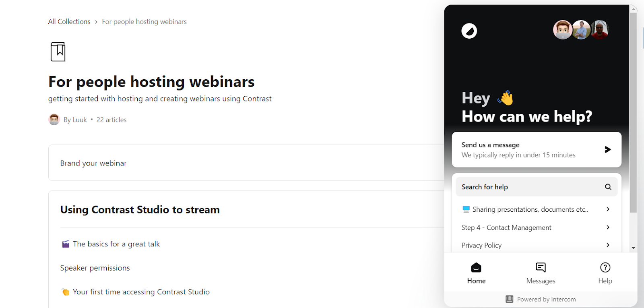644x308 pixels.
Task: Switch to the Home tab label
Action: pos(476,281)
